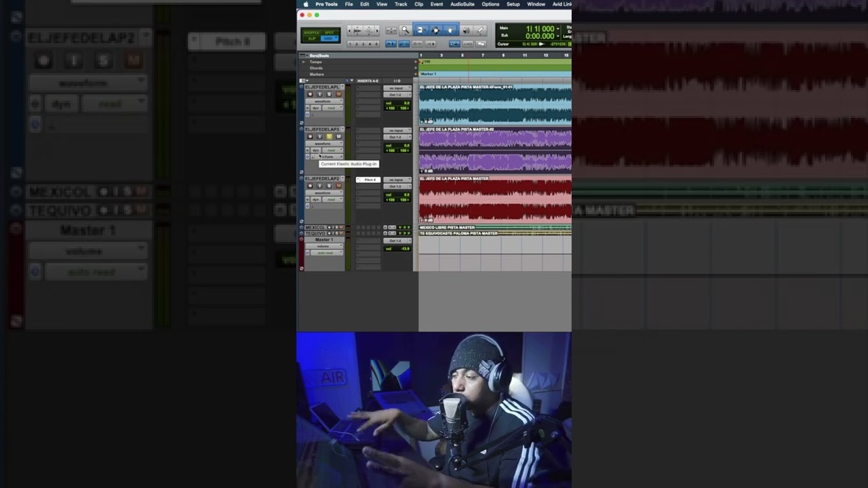Open ELJEFEDELAPL track view waveform selector
Screen dimensions: 868x488
[x=324, y=101]
